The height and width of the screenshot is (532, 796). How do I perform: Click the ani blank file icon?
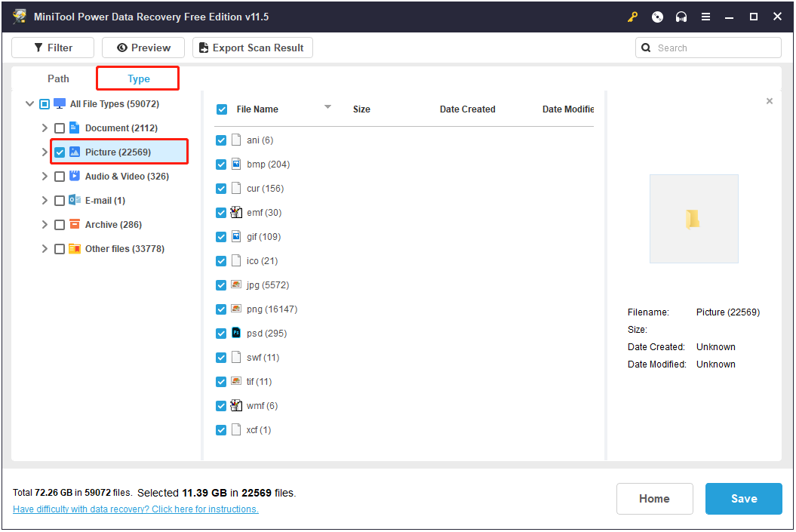click(x=236, y=140)
